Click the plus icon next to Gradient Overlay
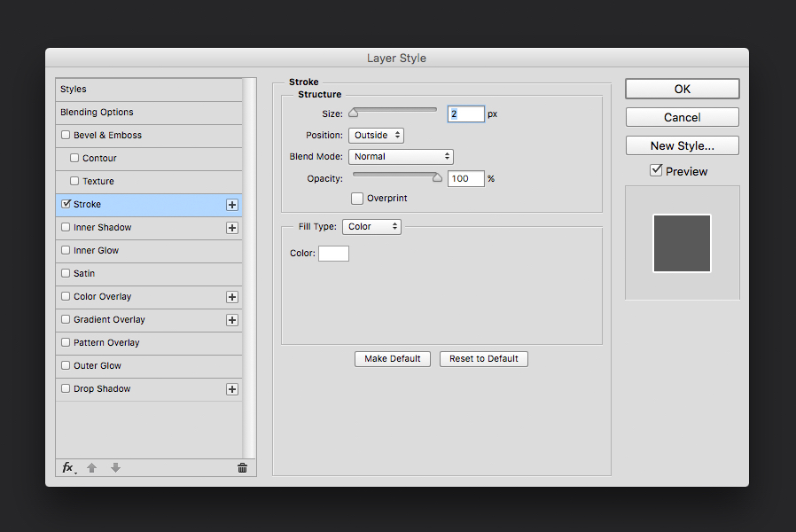This screenshot has height=532, width=796. (231, 319)
